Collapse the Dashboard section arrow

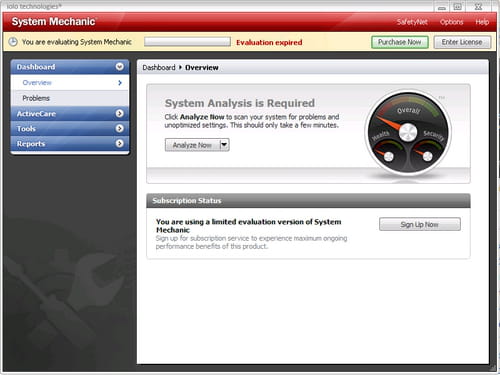tap(120, 67)
